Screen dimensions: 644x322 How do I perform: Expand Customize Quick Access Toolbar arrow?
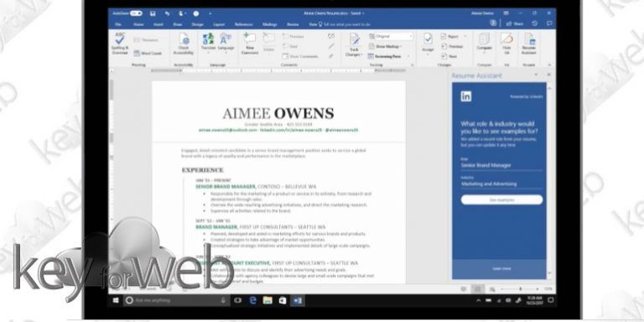(210, 13)
